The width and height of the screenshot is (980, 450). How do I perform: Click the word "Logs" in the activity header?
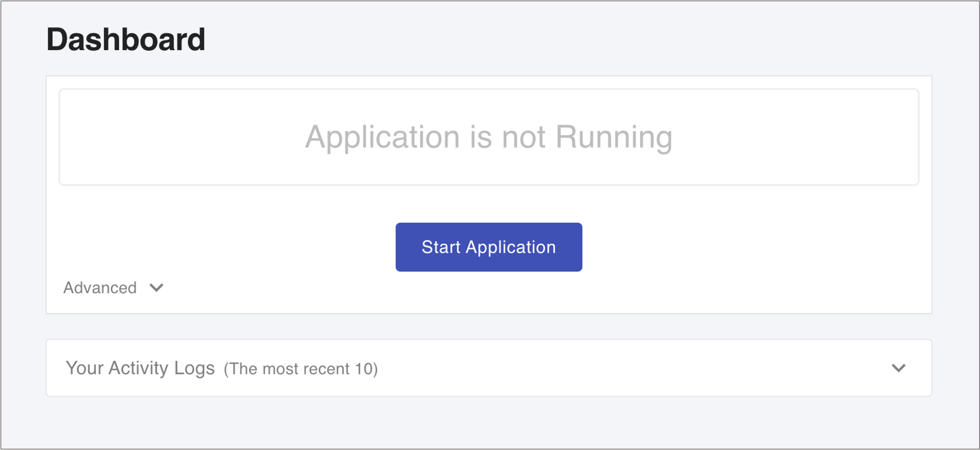pyautogui.click(x=194, y=368)
